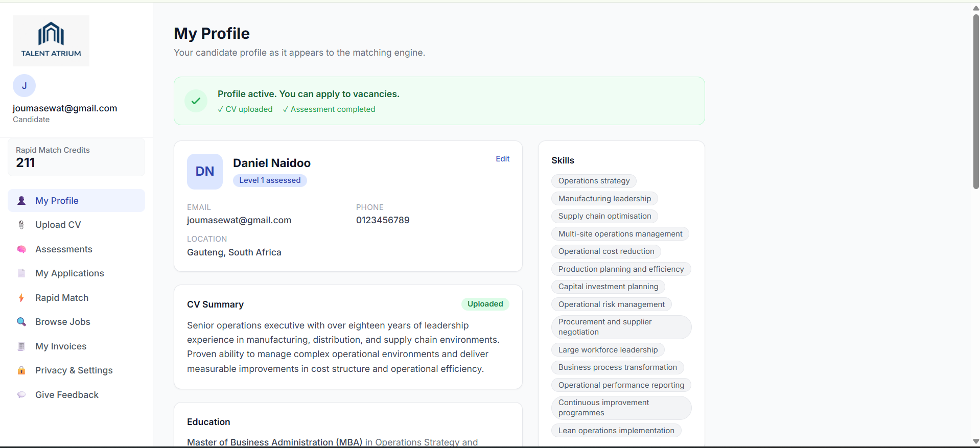Click Operational risk management tag
Image resolution: width=980 pixels, height=448 pixels.
(611, 304)
